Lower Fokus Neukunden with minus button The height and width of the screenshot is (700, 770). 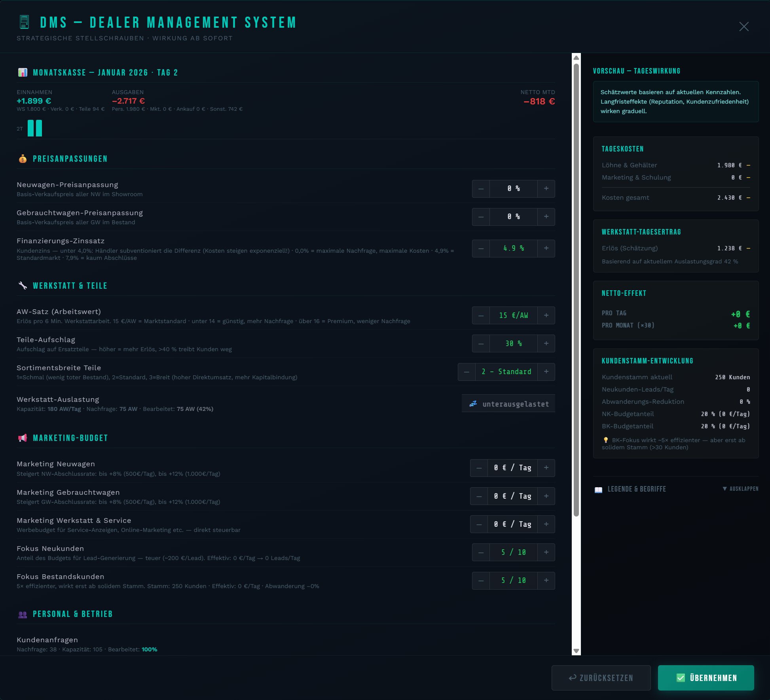point(481,552)
